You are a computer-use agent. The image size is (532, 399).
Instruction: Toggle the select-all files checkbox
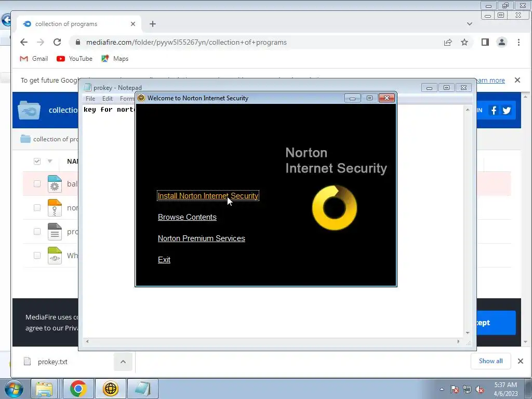[37, 161]
